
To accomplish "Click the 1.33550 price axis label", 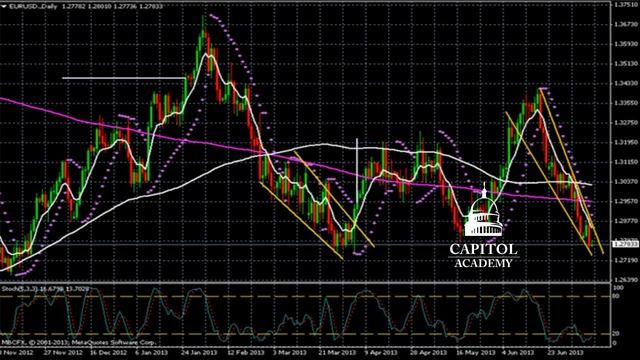I will tap(625, 103).
